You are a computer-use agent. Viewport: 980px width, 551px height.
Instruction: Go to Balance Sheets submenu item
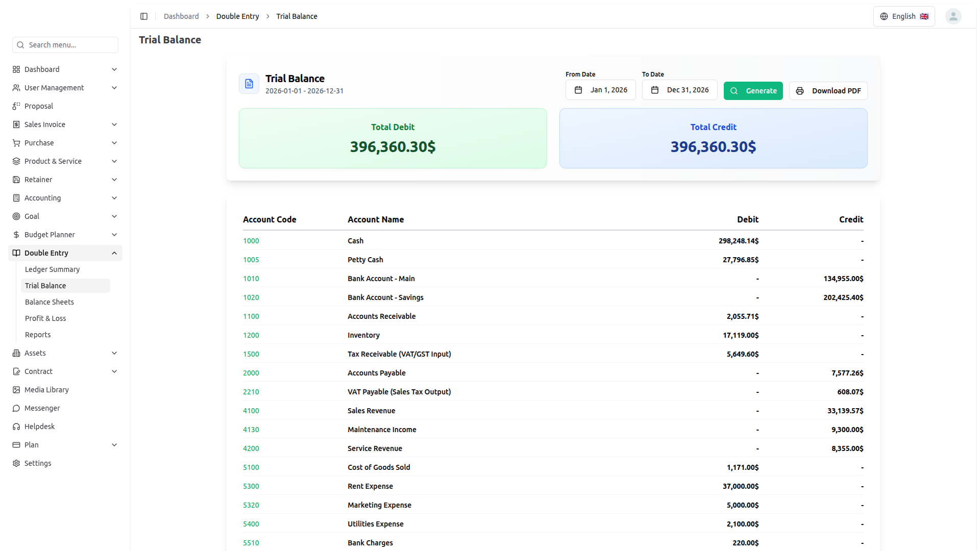click(x=50, y=302)
